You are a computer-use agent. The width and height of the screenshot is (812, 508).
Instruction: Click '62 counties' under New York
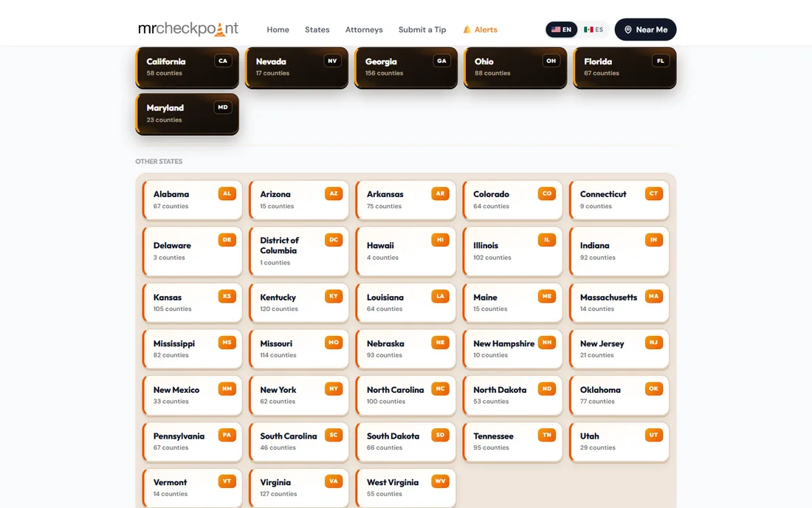tap(278, 402)
